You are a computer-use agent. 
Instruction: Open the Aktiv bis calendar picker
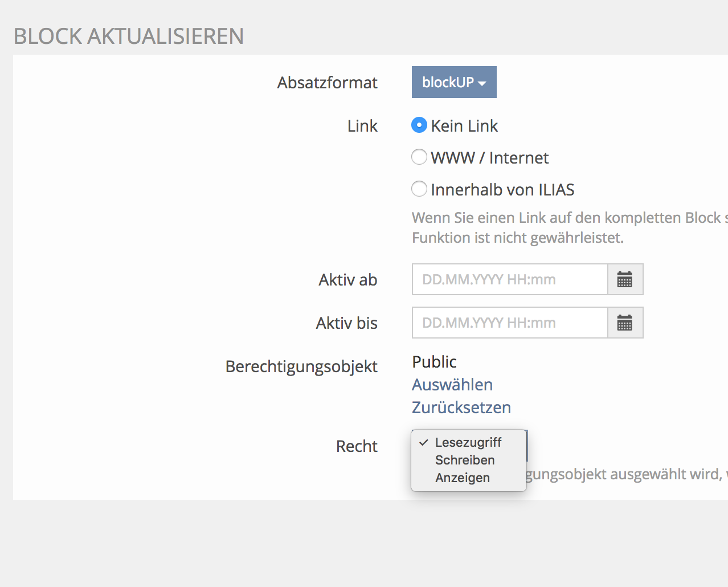coord(625,323)
